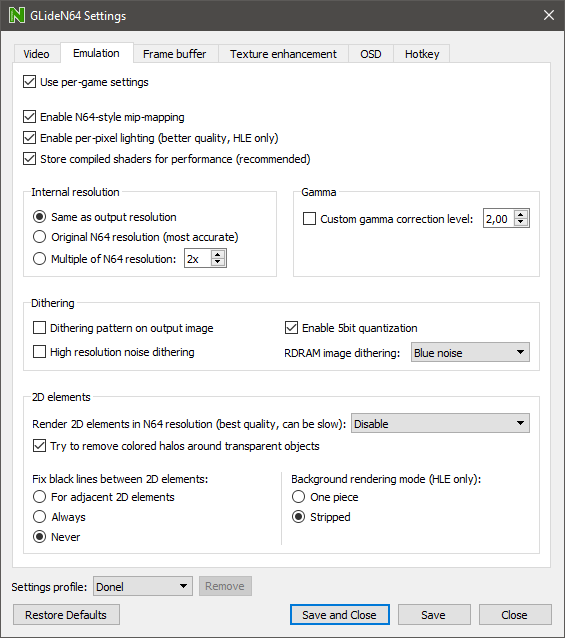Open RDRAM image dithering Blue noise dropdown
This screenshot has width=565, height=638.
point(470,352)
